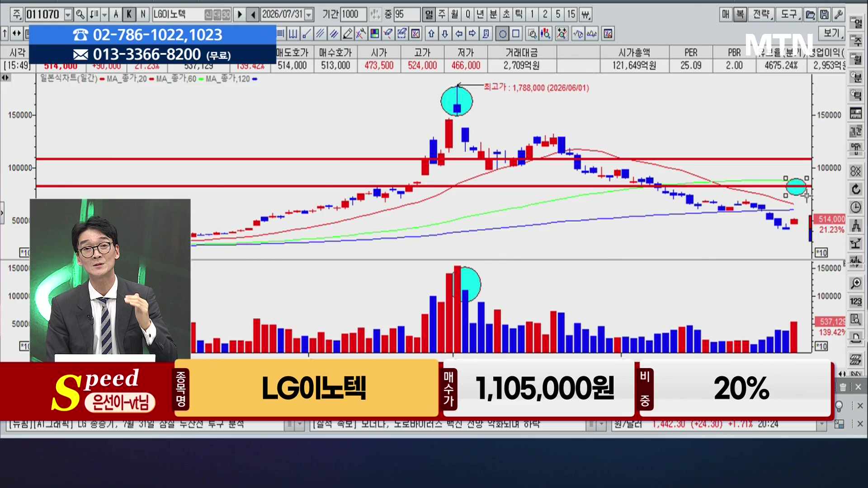Select the second (초) chart period
The image size is (868, 488).
coord(506,14)
